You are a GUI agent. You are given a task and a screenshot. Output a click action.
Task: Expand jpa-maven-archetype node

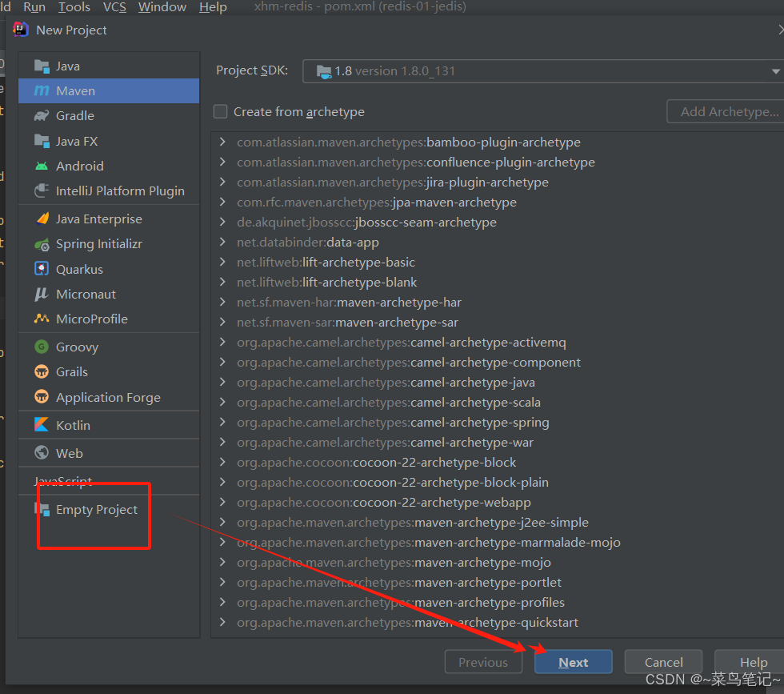click(x=222, y=203)
